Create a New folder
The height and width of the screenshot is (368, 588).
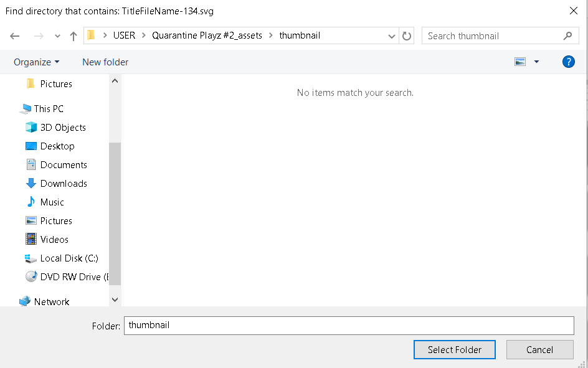(105, 62)
